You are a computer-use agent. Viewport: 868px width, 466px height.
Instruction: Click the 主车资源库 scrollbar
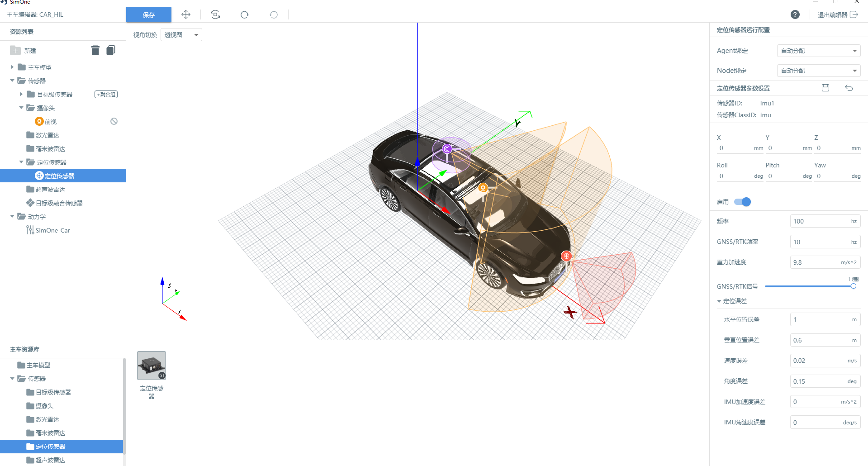click(x=124, y=407)
